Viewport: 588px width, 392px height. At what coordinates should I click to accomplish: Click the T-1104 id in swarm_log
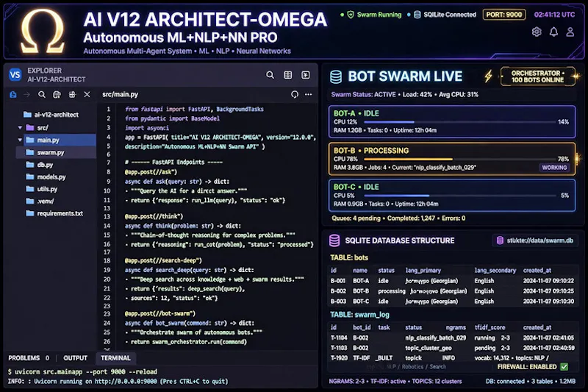coord(339,338)
